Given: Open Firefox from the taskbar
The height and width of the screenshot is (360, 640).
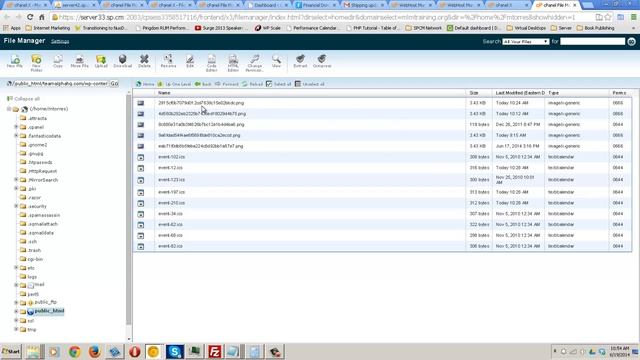Looking at the screenshot, I should pos(94,351).
